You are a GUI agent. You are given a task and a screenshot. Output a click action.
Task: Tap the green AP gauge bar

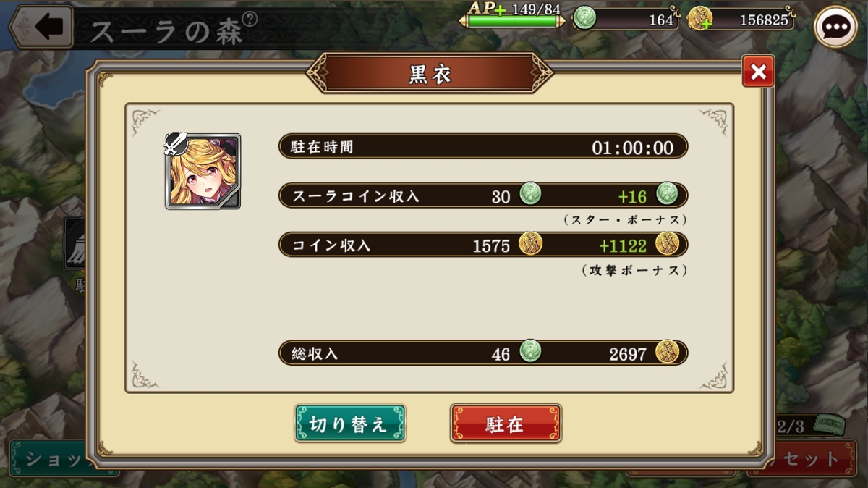(513, 21)
